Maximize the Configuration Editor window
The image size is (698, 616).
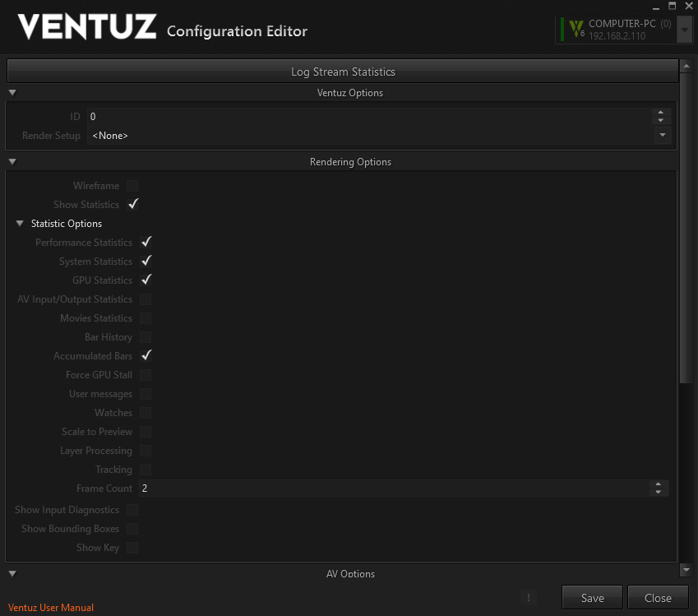tap(673, 6)
